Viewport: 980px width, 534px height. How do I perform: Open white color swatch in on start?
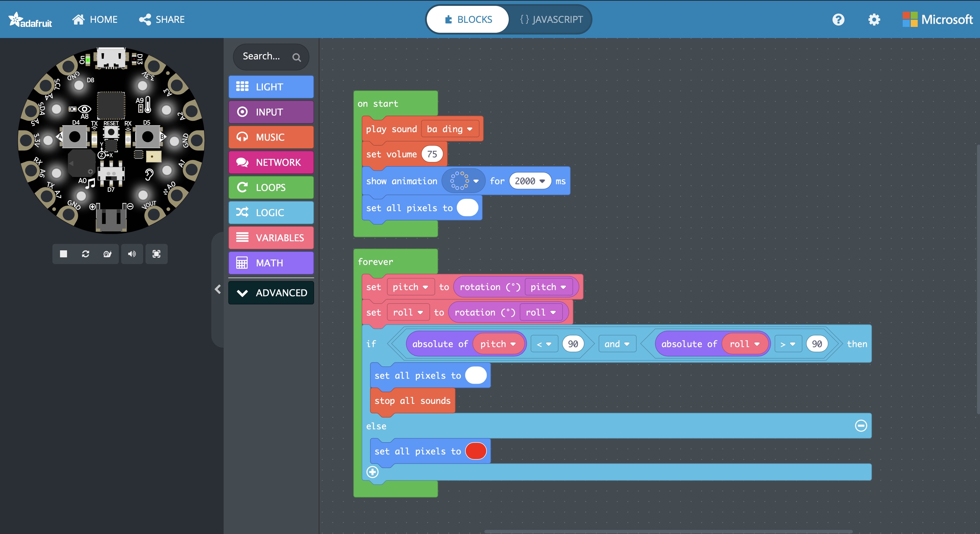(467, 208)
